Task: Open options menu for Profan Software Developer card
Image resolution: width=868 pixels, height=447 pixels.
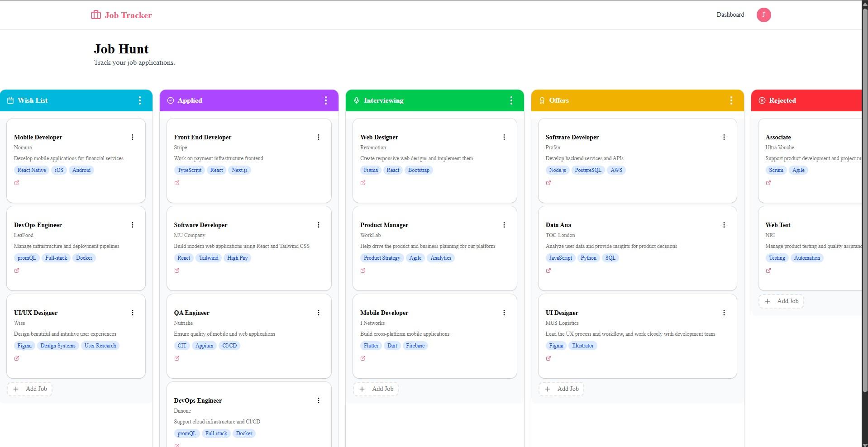Action: click(x=724, y=137)
